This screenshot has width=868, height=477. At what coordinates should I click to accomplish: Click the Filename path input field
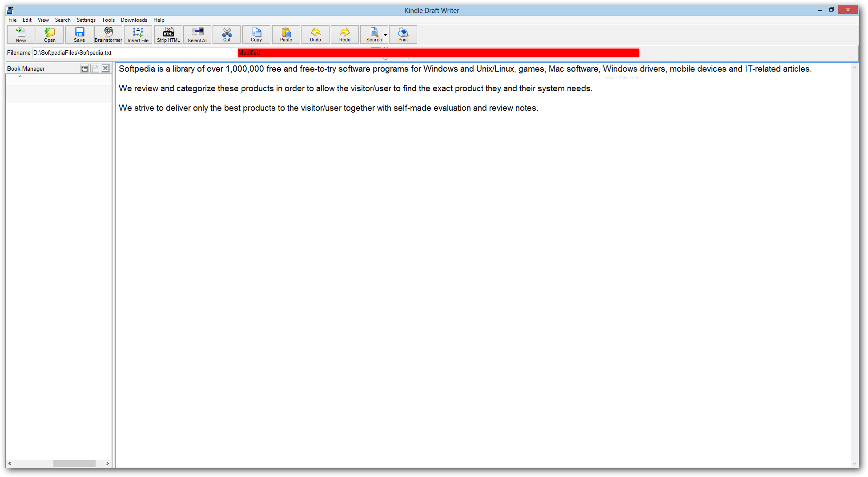[x=134, y=53]
